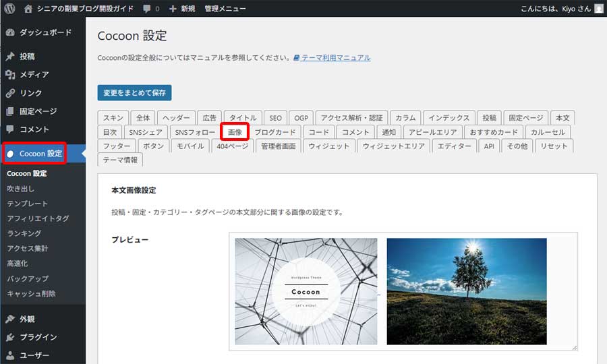Switch to the ブログカード tab
Screen dimensions: 607x364
click(275, 132)
